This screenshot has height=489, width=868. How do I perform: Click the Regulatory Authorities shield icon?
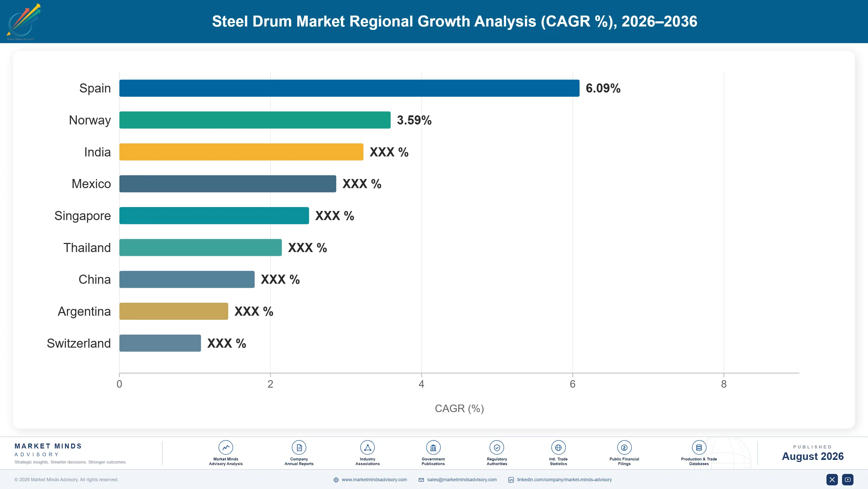tap(497, 447)
